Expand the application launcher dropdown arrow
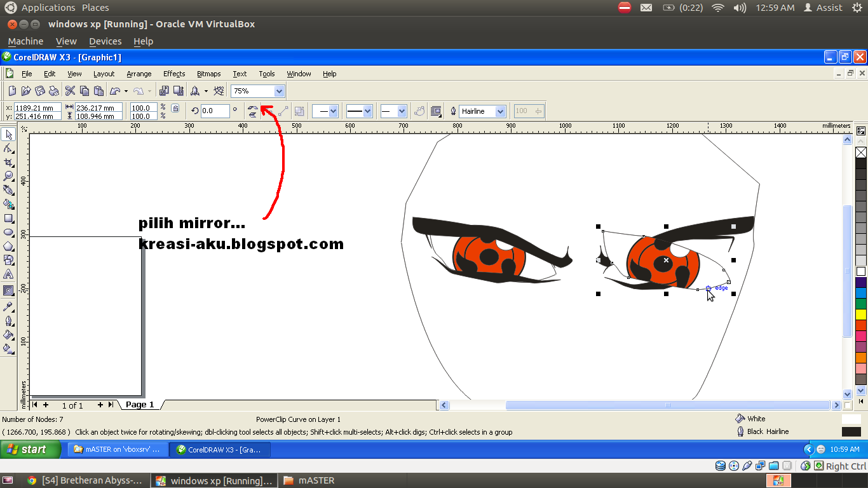 click(206, 91)
